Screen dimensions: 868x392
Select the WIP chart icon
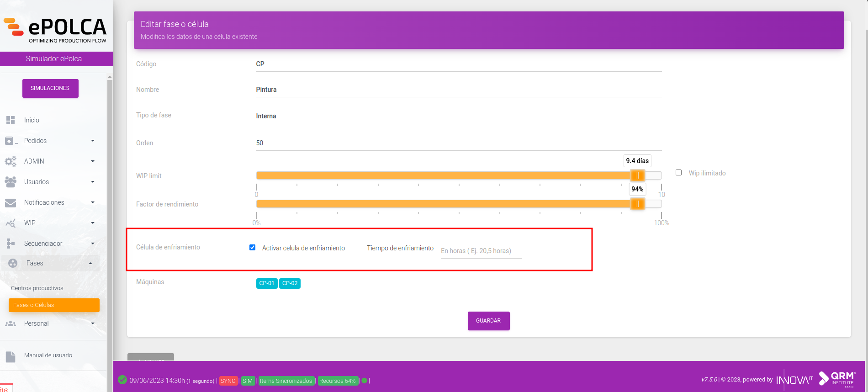[11, 223]
